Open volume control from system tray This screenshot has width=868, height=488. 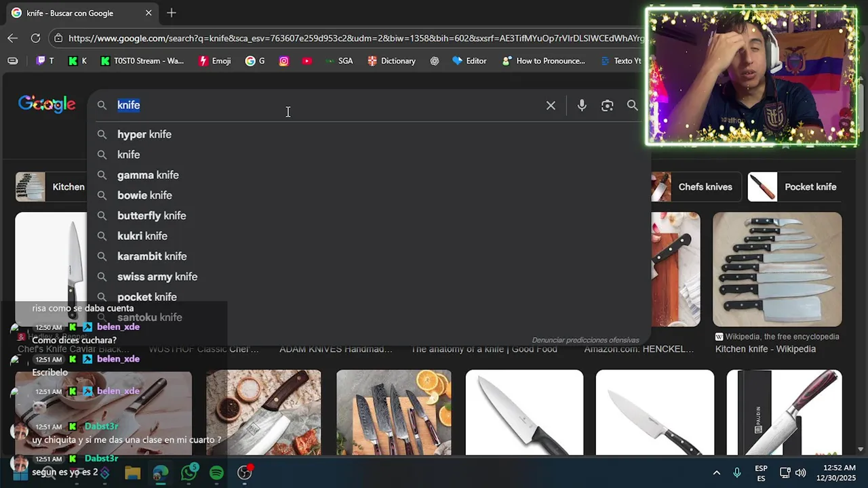coord(801,472)
